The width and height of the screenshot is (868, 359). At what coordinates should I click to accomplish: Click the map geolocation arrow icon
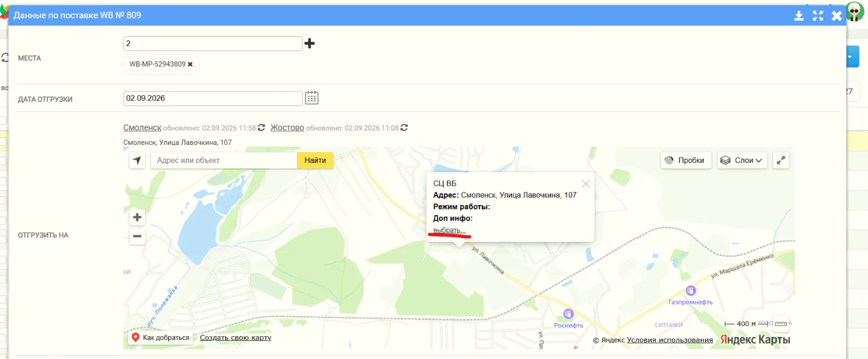137,160
